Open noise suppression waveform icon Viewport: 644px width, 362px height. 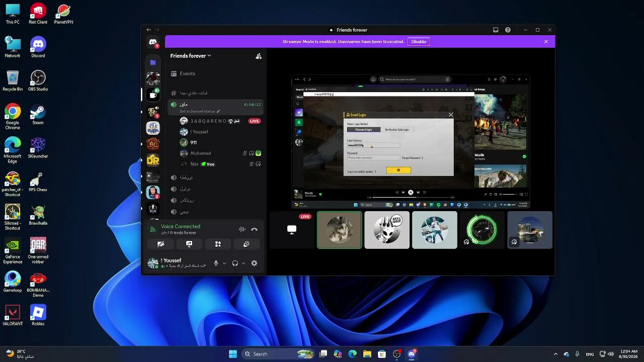click(x=242, y=229)
